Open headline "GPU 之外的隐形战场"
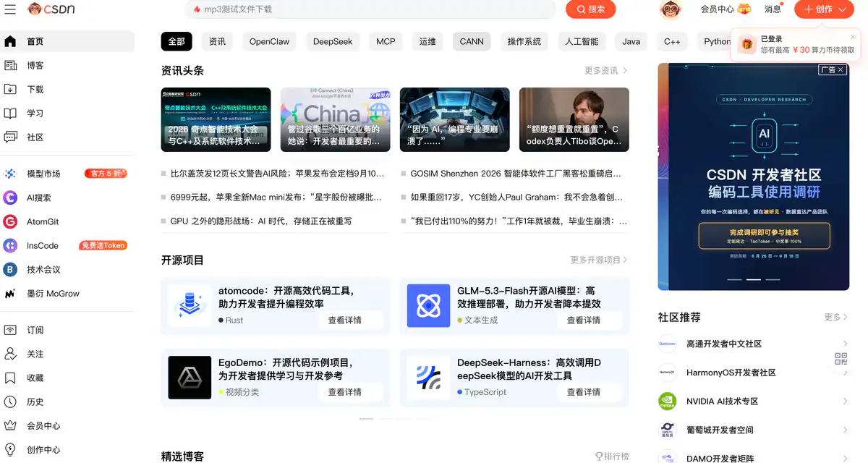The image size is (868, 463). tap(261, 221)
